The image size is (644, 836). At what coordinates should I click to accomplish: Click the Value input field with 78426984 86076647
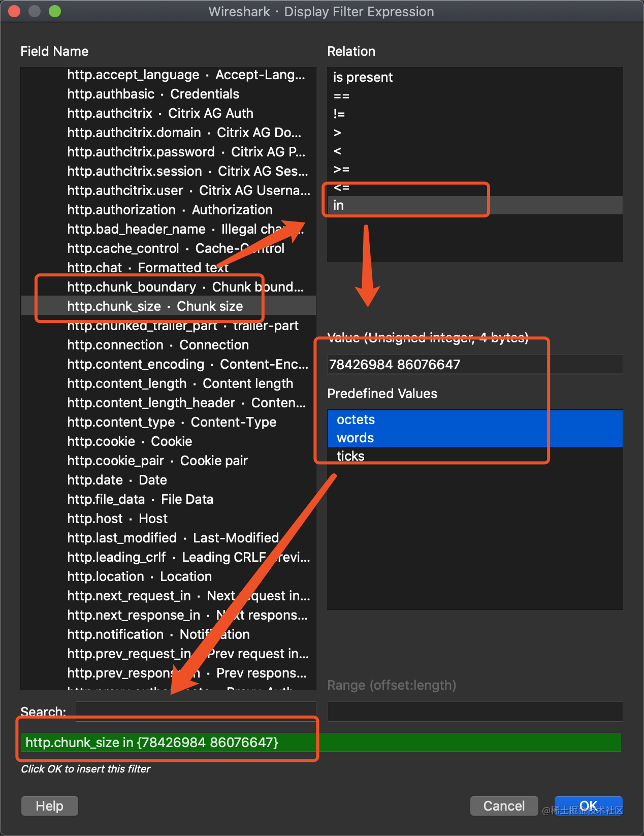click(475, 364)
